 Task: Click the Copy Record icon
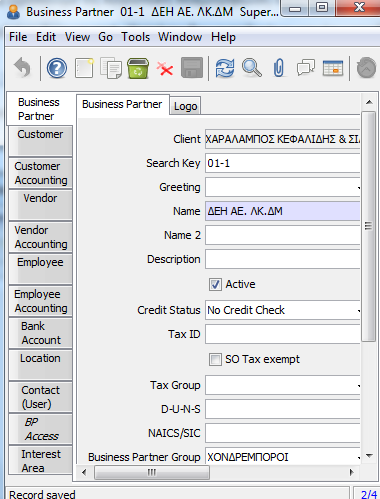(x=111, y=68)
